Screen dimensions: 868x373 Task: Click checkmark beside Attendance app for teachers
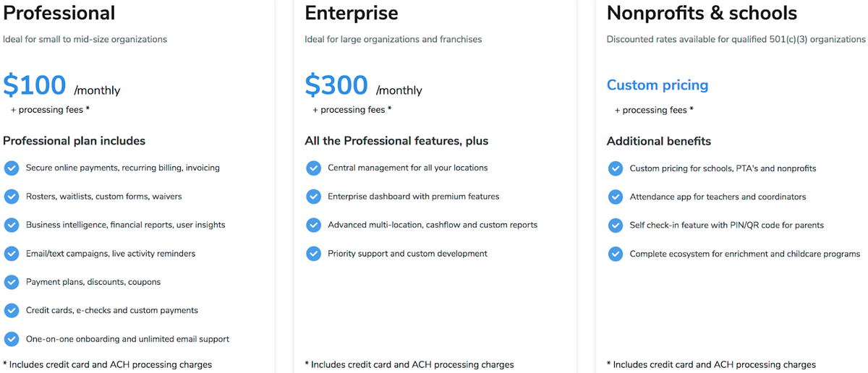[x=616, y=197]
